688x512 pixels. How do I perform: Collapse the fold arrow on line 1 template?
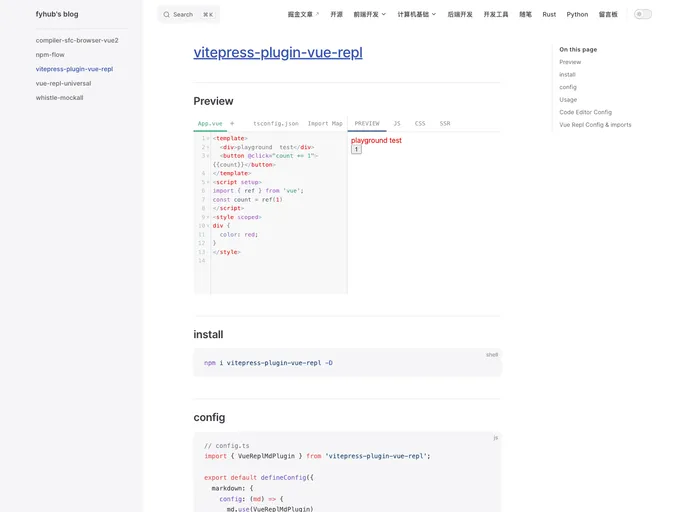pyautogui.click(x=208, y=138)
